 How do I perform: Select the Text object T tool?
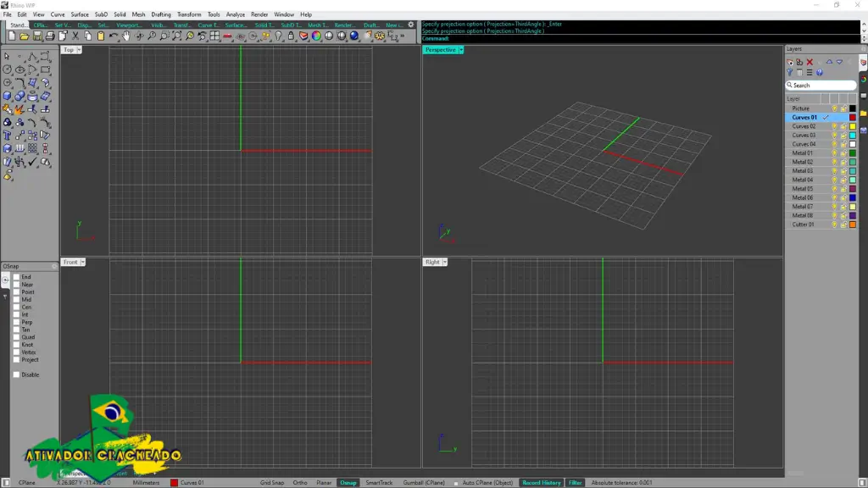pos(7,135)
